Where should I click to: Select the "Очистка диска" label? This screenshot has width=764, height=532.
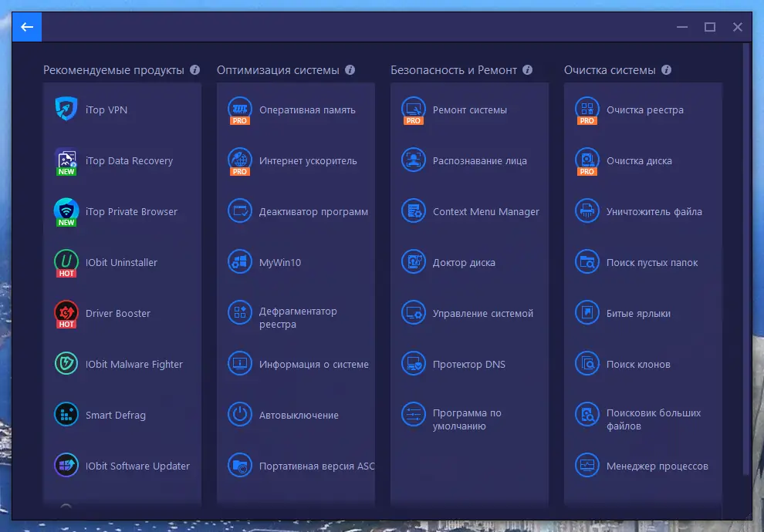tap(639, 161)
